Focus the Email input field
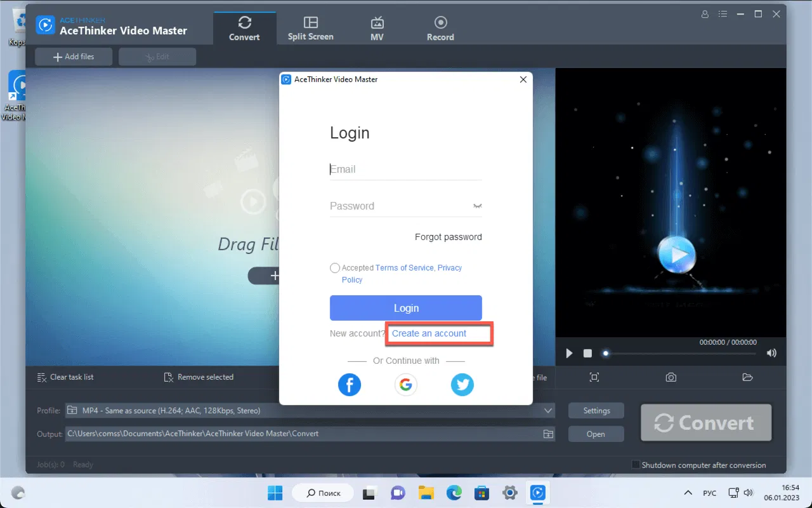 [x=406, y=170]
